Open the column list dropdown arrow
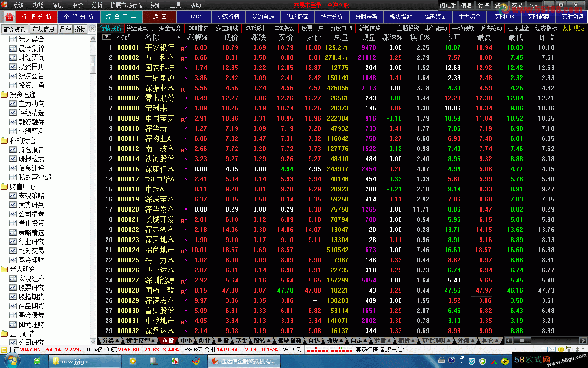Image resolution: width=588 pixels, height=368 pixels. (x=107, y=37)
